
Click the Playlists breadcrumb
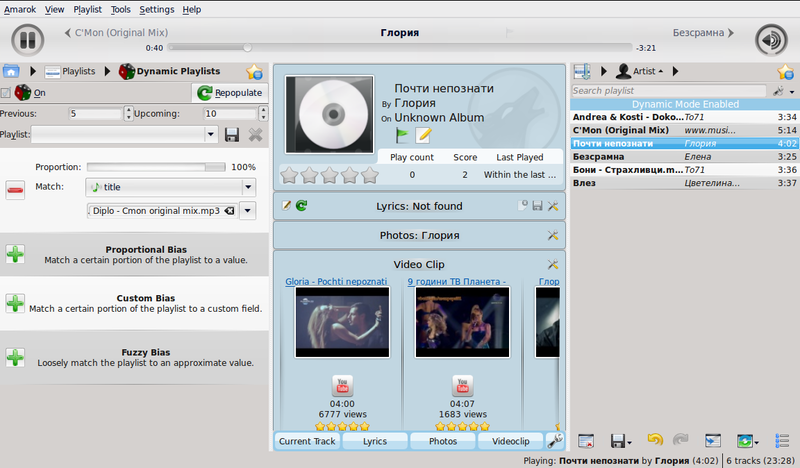[x=70, y=71]
